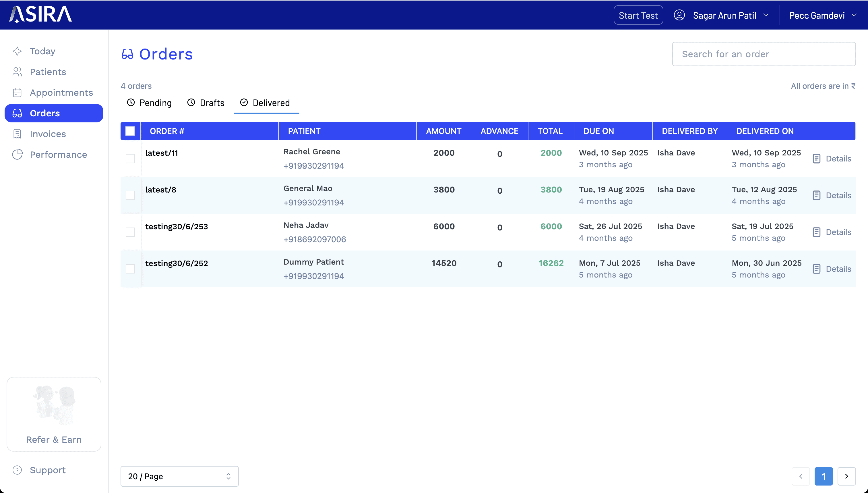Open Patients via its people icon
Image resolution: width=868 pixels, height=493 pixels.
tap(17, 72)
